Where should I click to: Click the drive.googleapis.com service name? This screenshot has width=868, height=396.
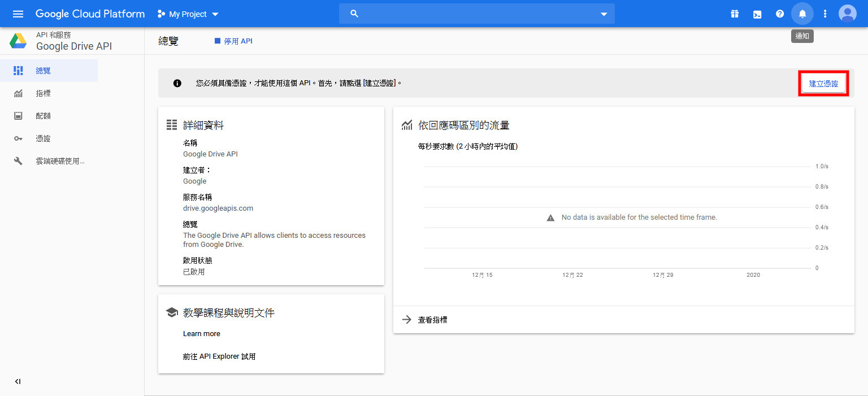(218, 208)
